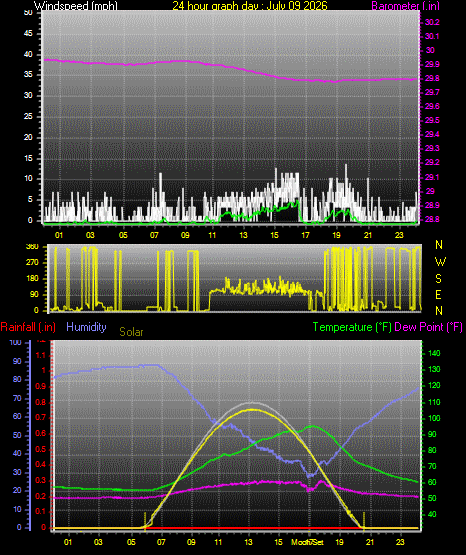Image resolution: width=466 pixels, height=555 pixels.
Task: Click the Rainfall (in) legend label
Action: (28, 327)
